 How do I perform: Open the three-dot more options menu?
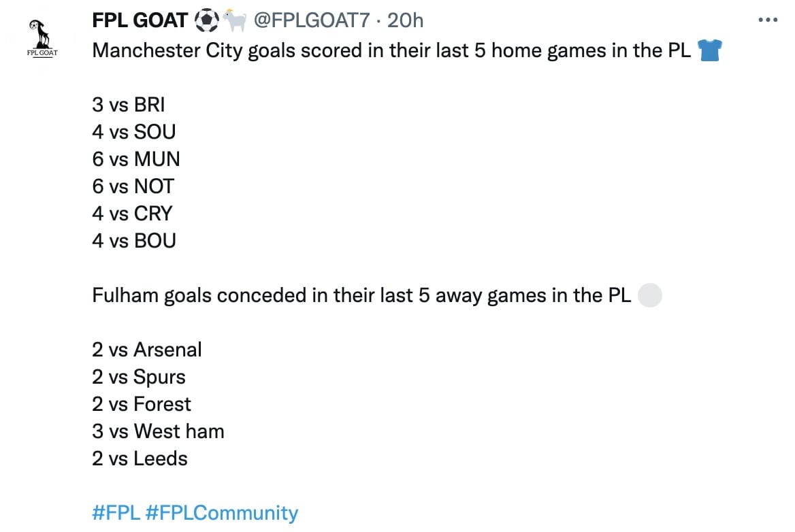click(x=768, y=20)
